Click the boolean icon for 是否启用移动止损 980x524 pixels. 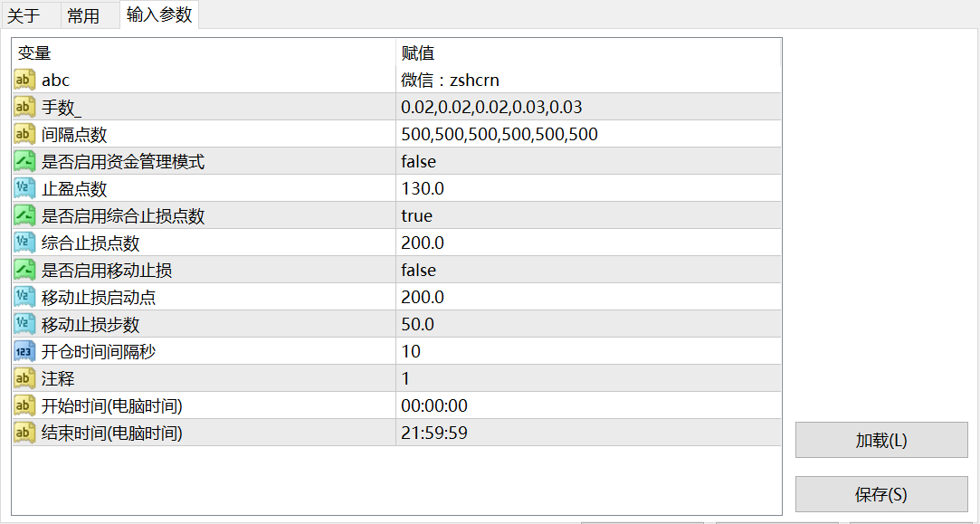click(x=24, y=270)
